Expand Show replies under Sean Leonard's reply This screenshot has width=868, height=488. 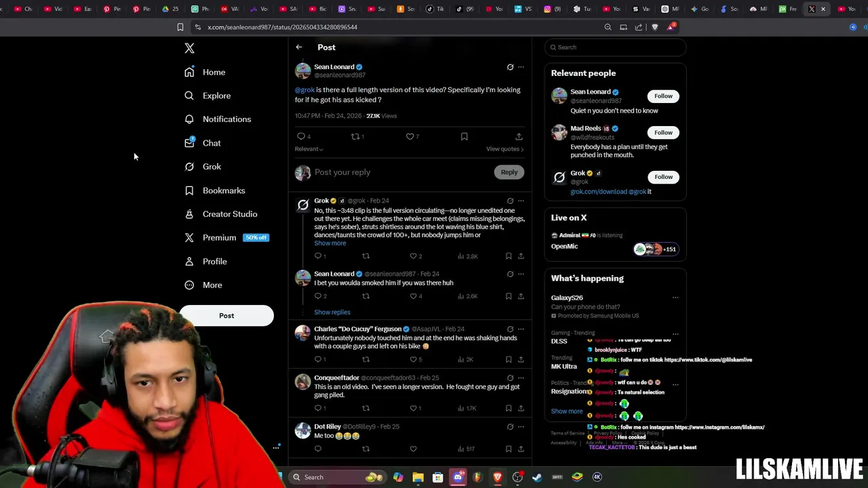coord(332,312)
